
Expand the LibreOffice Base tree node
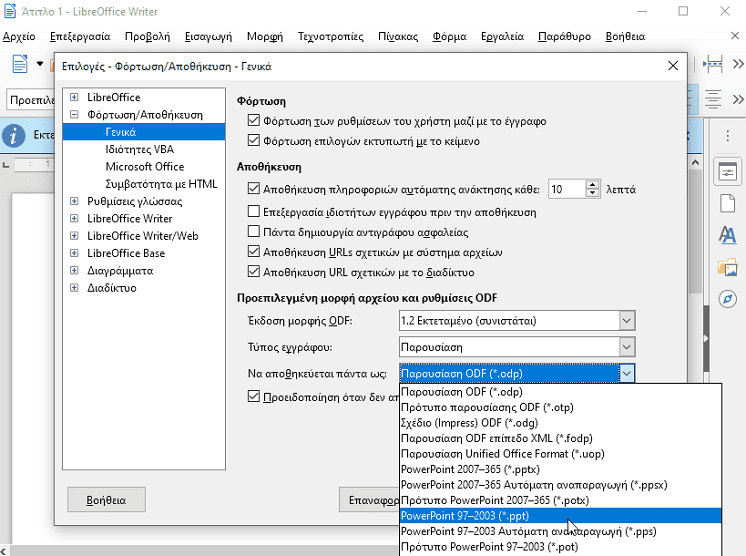tap(74, 253)
